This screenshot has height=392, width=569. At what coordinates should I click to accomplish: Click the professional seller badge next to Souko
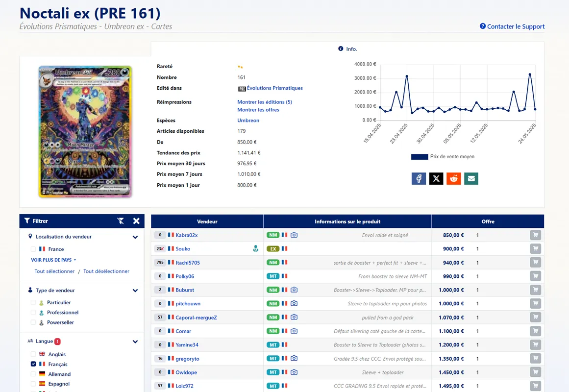click(255, 248)
